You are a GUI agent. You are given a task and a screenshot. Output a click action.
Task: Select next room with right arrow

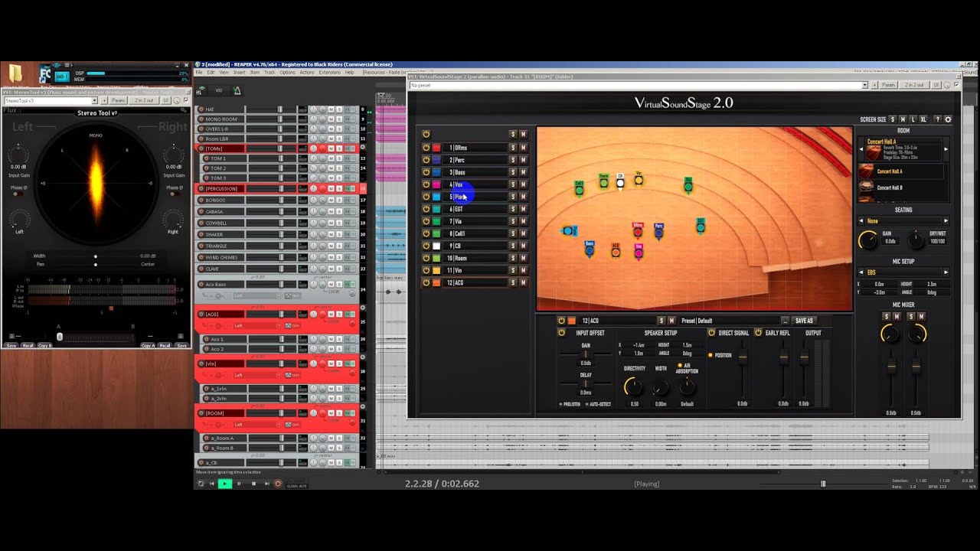946,149
